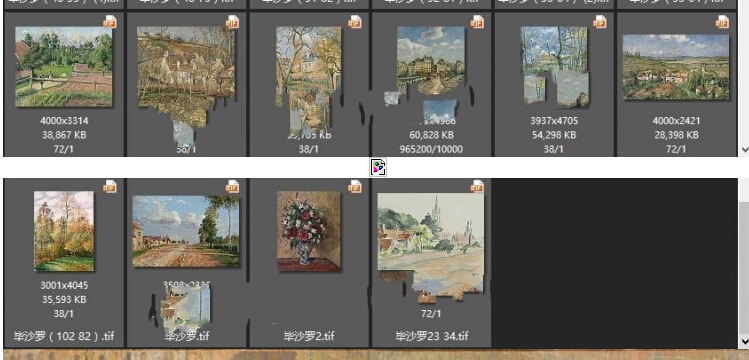The image size is (749, 360).
Task: Click the 35,593 KB file size
Action: (64, 300)
